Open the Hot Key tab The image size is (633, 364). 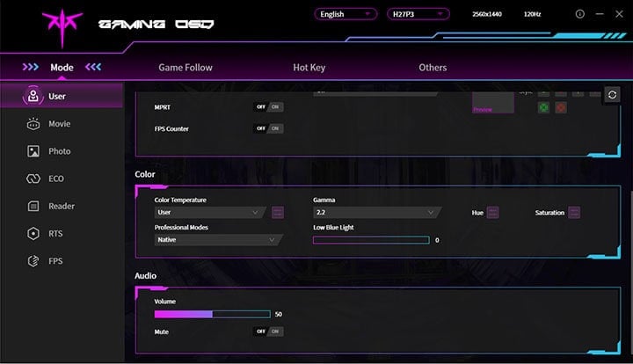309,68
